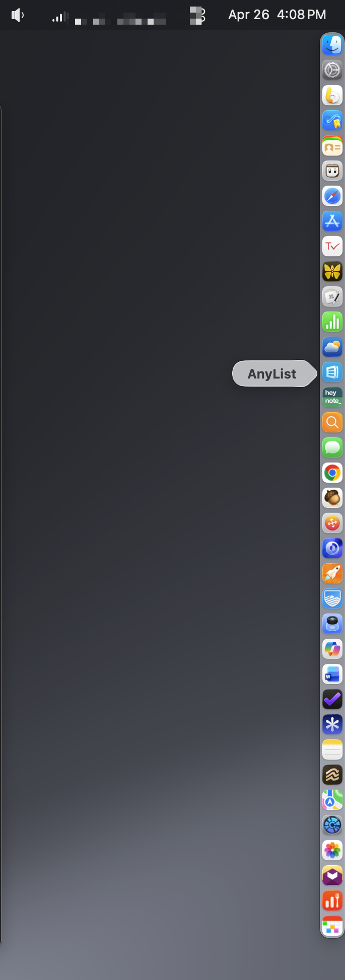
Task: Open the blue swirl and yellow ticket app
Action: point(332,121)
